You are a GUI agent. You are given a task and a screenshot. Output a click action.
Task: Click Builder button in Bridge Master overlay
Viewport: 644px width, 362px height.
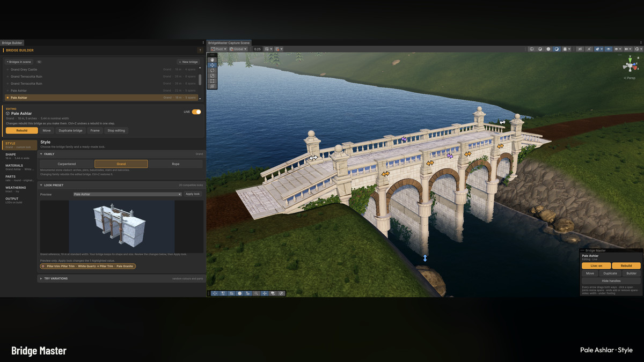pyautogui.click(x=632, y=274)
